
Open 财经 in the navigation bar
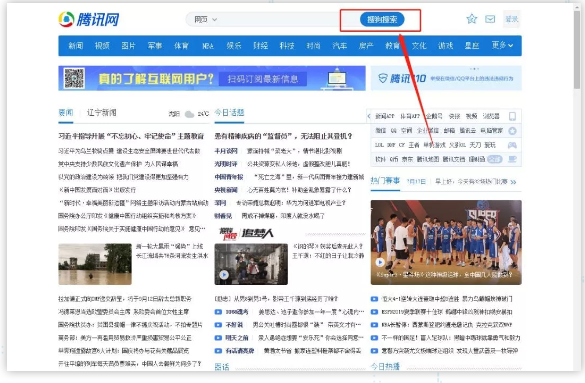pos(260,45)
